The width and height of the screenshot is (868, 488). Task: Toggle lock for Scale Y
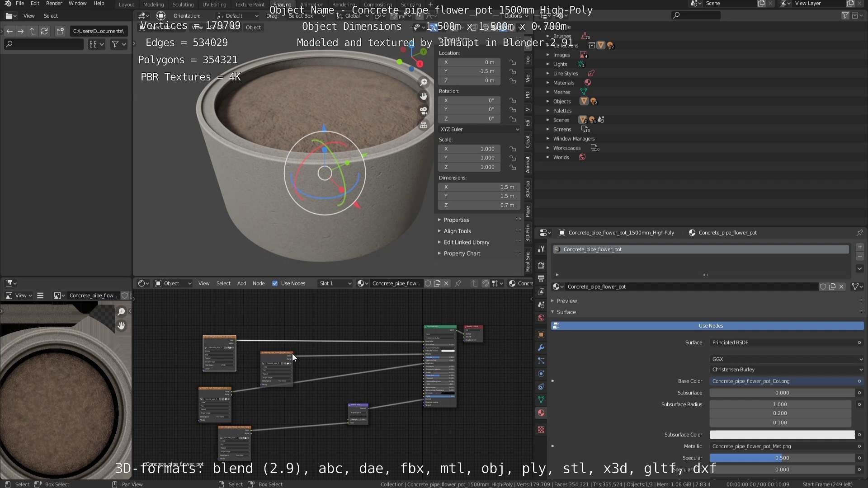coord(513,158)
